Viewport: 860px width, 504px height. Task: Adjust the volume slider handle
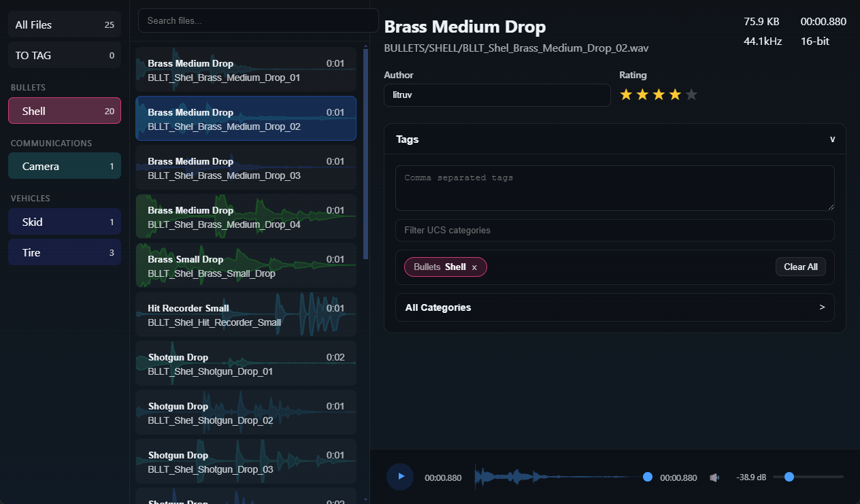point(789,477)
